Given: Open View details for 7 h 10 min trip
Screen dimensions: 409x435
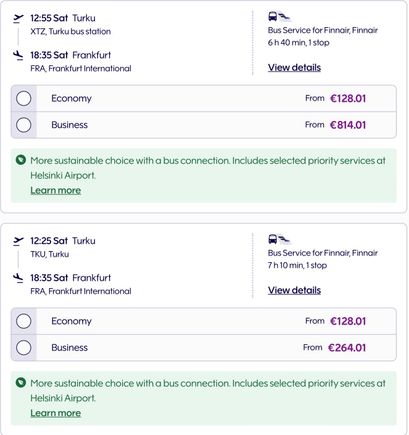Looking at the screenshot, I should pos(294,290).
